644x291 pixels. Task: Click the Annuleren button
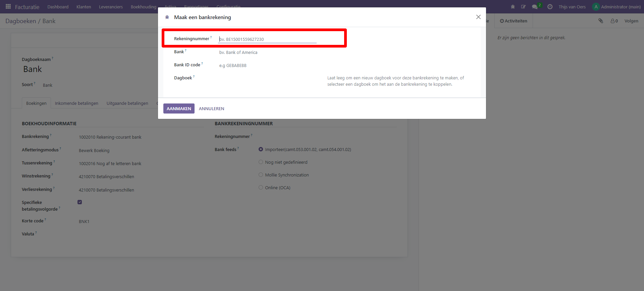coord(211,108)
